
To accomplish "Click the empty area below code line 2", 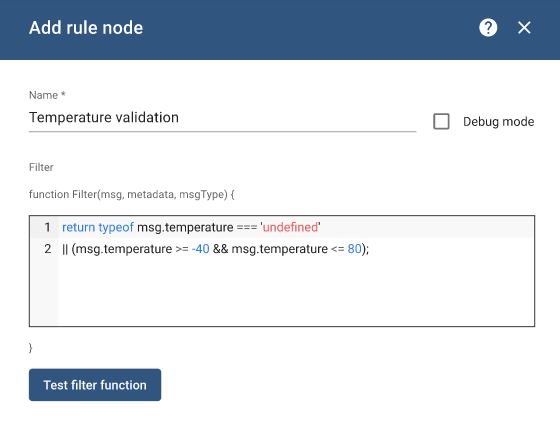I will pyautogui.click(x=296, y=292).
